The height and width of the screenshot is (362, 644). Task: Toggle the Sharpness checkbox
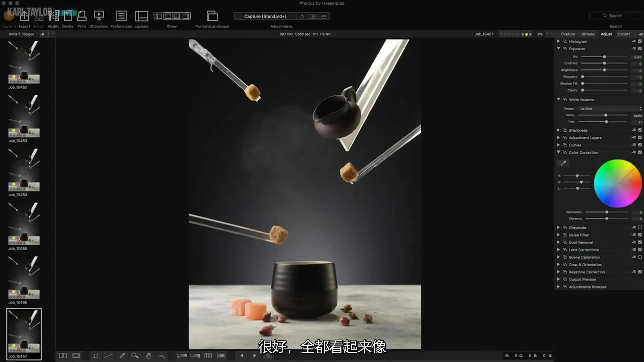[640, 130]
